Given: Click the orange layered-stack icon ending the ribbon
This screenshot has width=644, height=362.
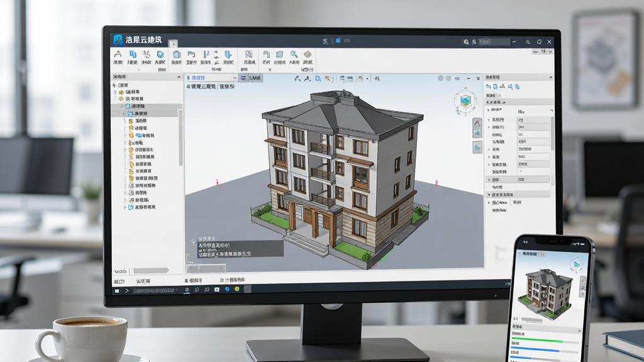Looking at the screenshot, I should [308, 54].
